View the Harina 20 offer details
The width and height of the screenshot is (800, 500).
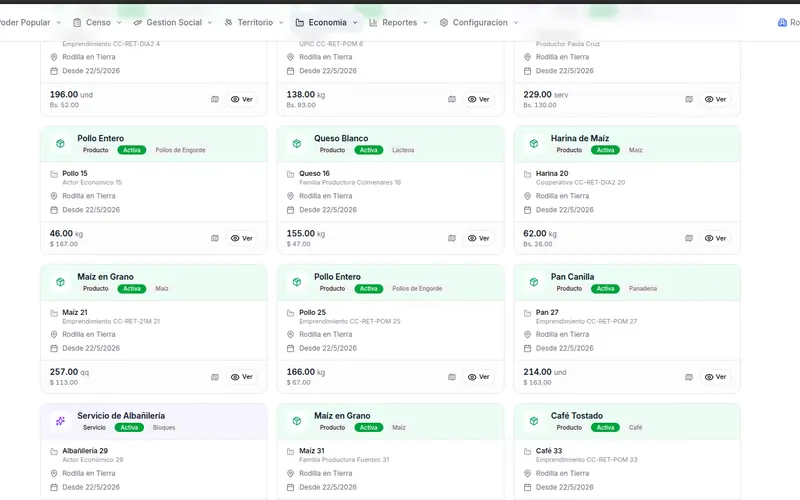pyautogui.click(x=715, y=238)
